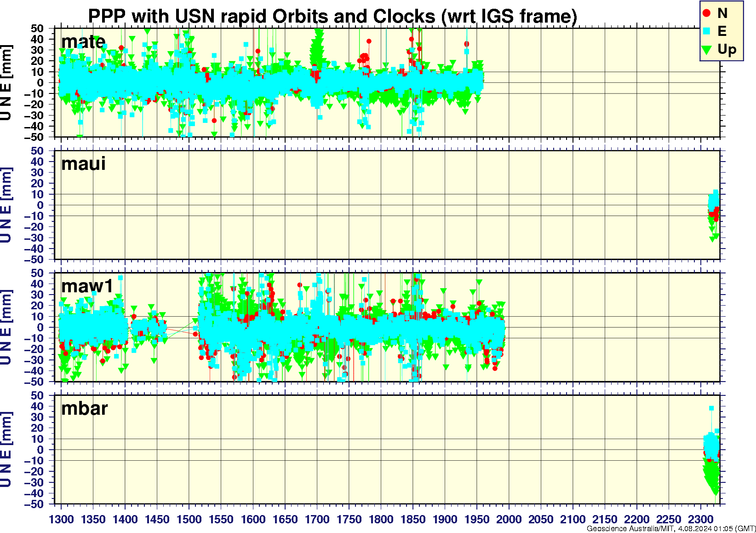756x533 pixels.
Task: Click the x-axis label 1750
Action: click(x=349, y=519)
